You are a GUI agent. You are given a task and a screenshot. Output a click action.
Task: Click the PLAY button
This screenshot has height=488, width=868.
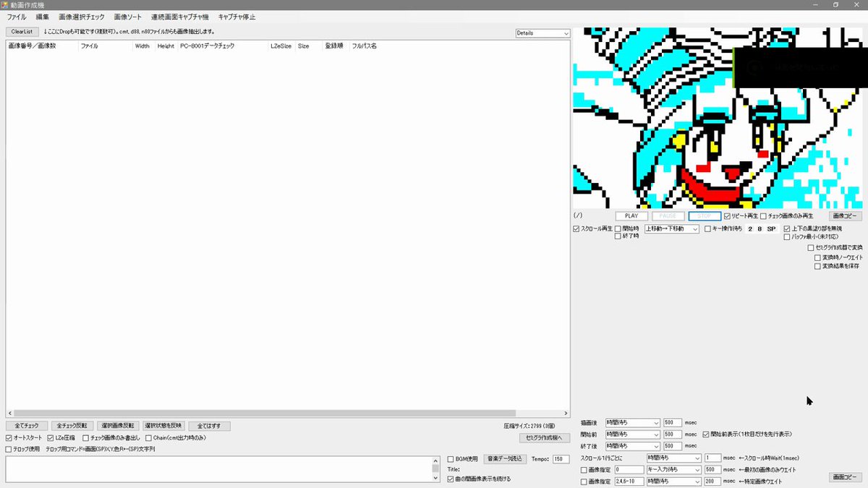631,216
